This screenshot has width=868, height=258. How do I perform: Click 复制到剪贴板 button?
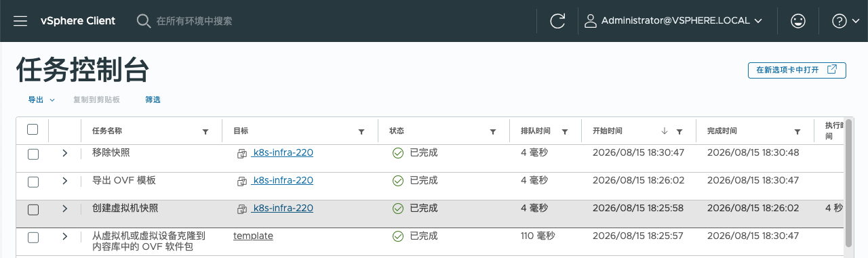[x=96, y=100]
